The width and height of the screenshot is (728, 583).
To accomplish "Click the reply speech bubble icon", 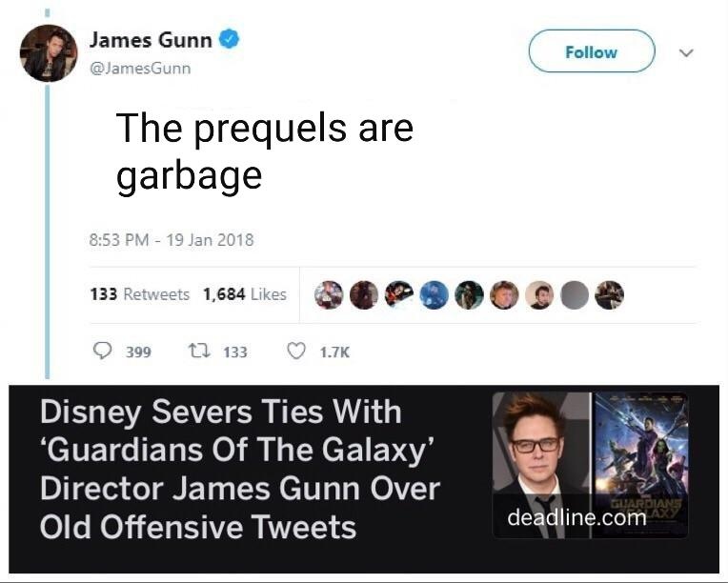I will (x=102, y=351).
